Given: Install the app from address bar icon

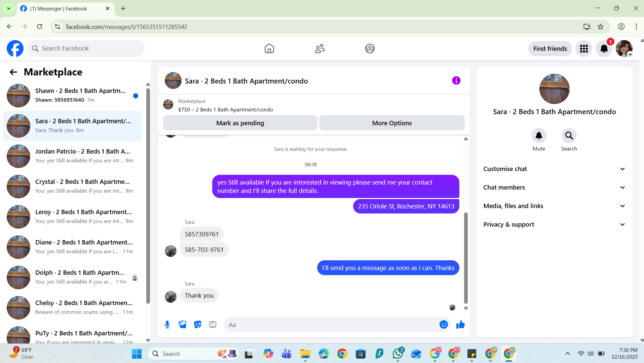Looking at the screenshot, I should (x=587, y=27).
